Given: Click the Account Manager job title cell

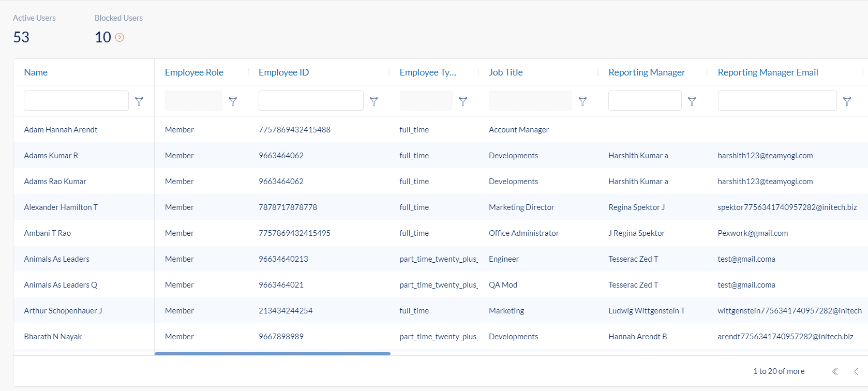Looking at the screenshot, I should point(519,130).
